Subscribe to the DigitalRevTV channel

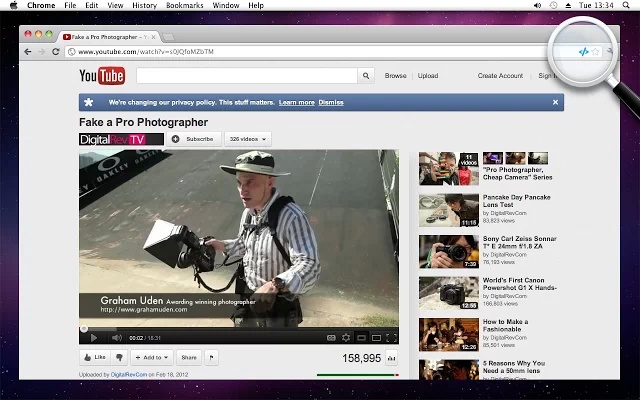[x=194, y=139]
